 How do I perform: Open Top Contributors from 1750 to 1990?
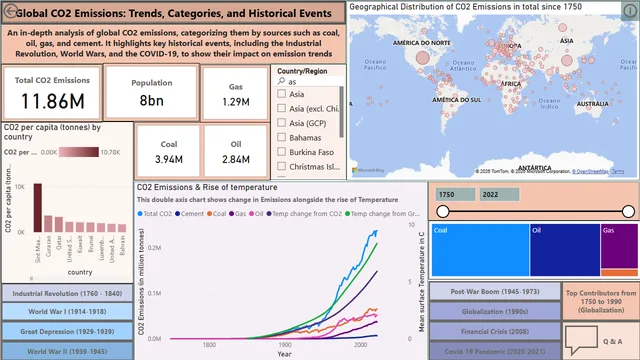(601, 301)
